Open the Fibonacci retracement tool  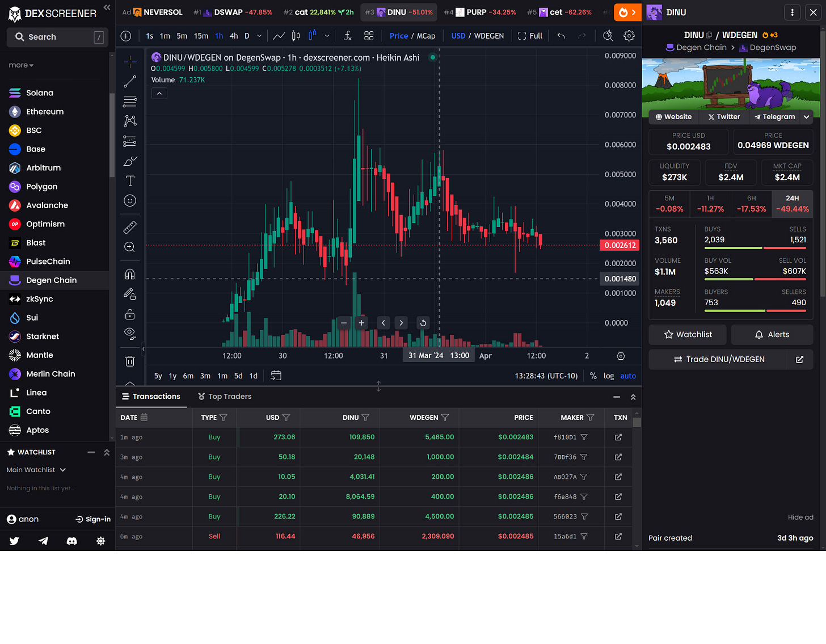[x=130, y=102]
